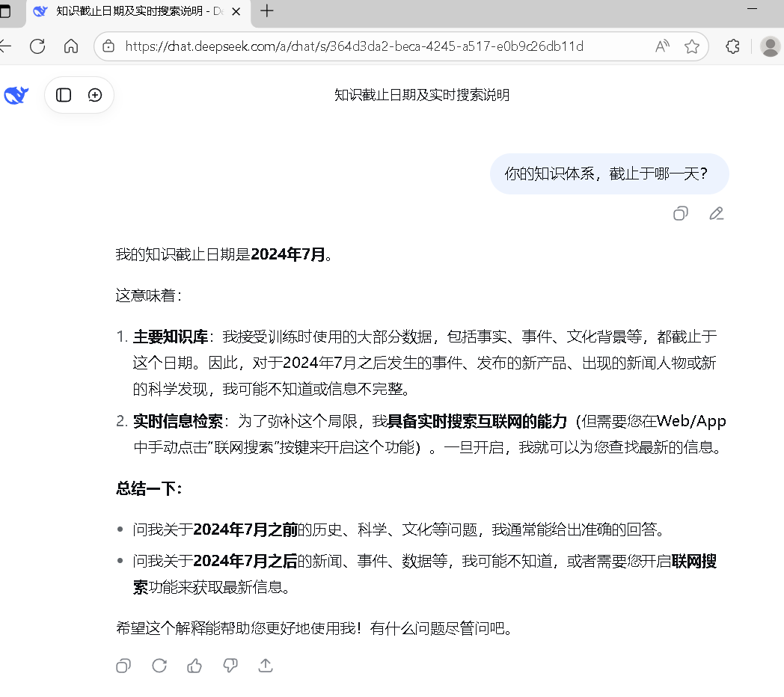Edit the user question with pencil icon

click(717, 213)
